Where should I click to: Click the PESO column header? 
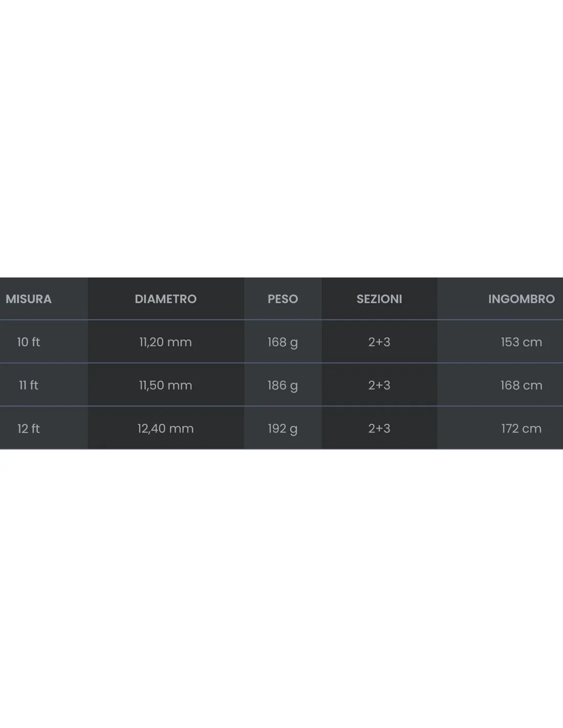click(x=283, y=299)
